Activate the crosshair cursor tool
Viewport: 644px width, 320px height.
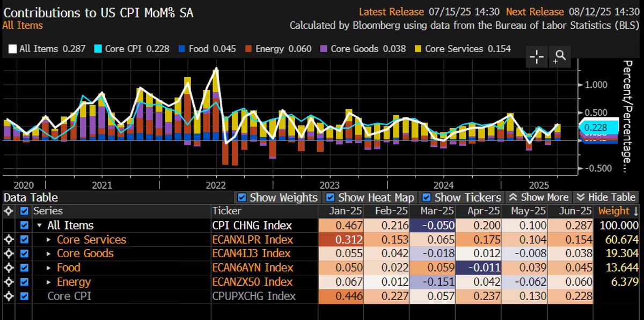[x=538, y=57]
